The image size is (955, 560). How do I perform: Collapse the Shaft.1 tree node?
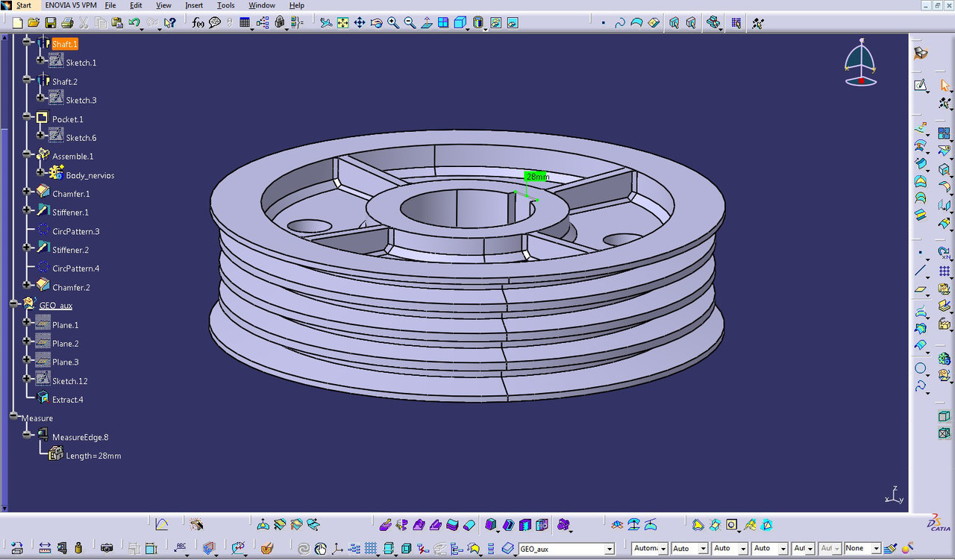[x=27, y=42]
